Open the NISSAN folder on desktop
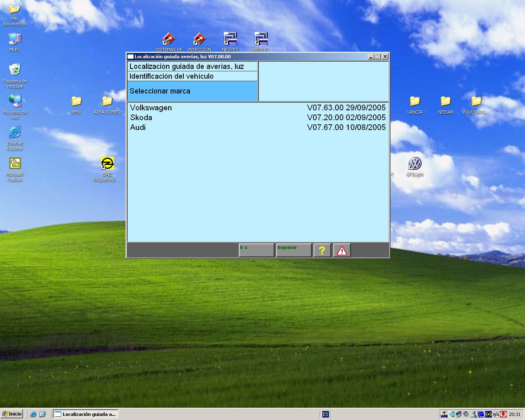The image size is (525, 420). (x=445, y=105)
